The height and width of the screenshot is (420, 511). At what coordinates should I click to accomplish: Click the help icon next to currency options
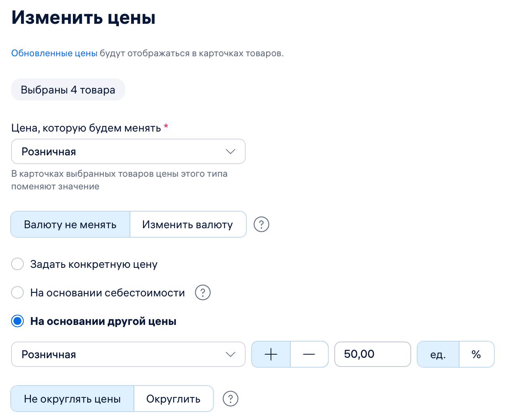(x=261, y=224)
